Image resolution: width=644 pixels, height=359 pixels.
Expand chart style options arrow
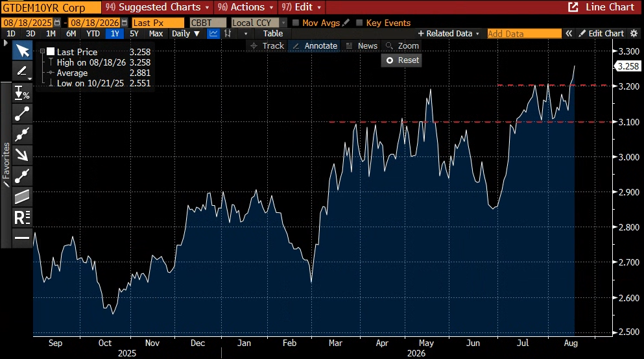[246, 34]
